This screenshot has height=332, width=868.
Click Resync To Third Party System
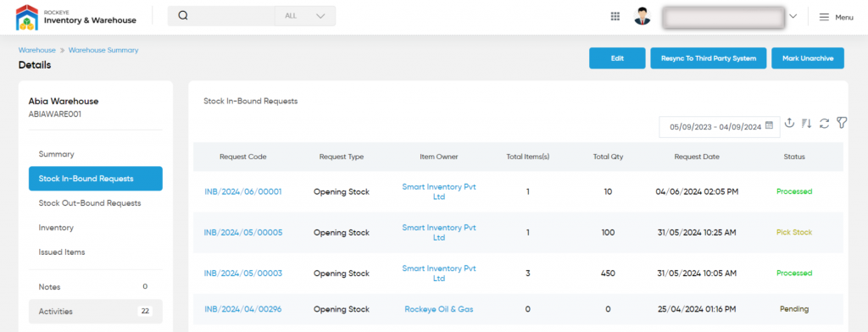coord(709,58)
